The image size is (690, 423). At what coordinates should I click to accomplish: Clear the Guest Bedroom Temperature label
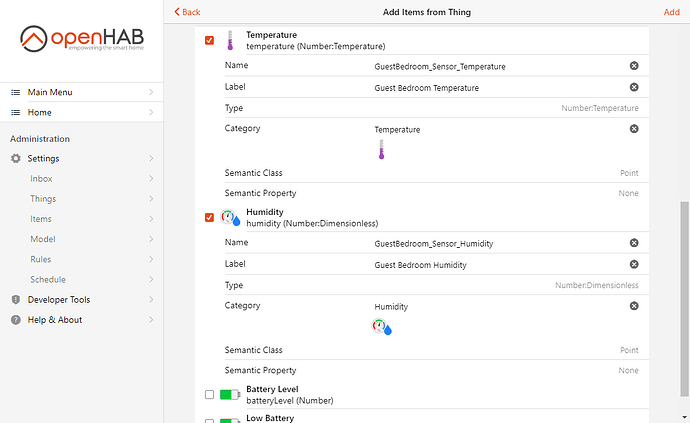633,88
